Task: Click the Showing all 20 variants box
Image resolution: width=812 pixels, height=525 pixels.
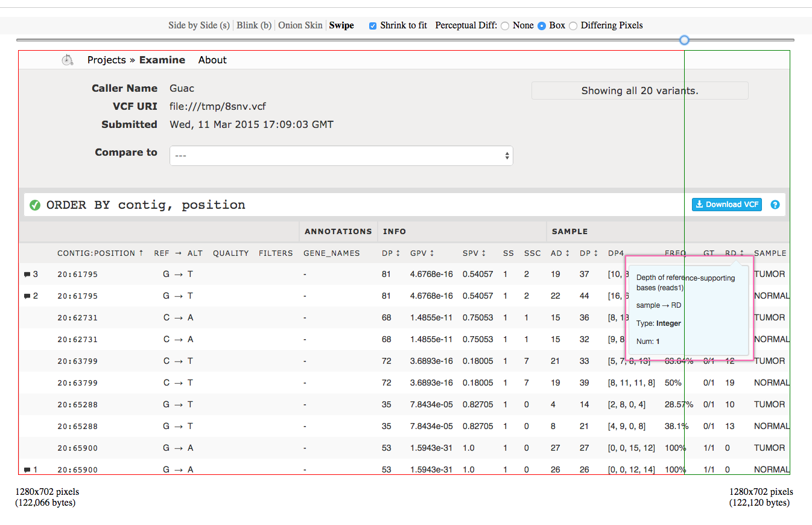Action: click(640, 91)
